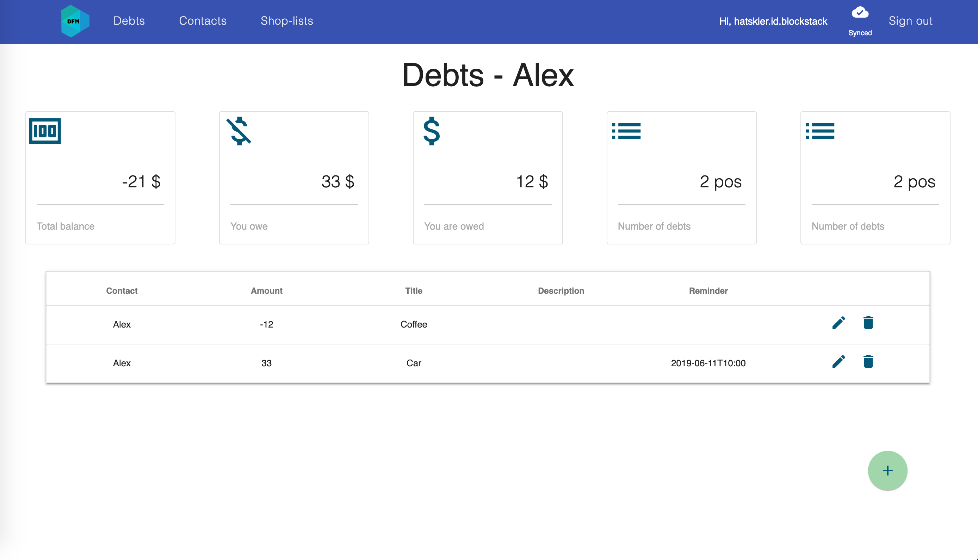Click the Contact column header

click(x=122, y=291)
